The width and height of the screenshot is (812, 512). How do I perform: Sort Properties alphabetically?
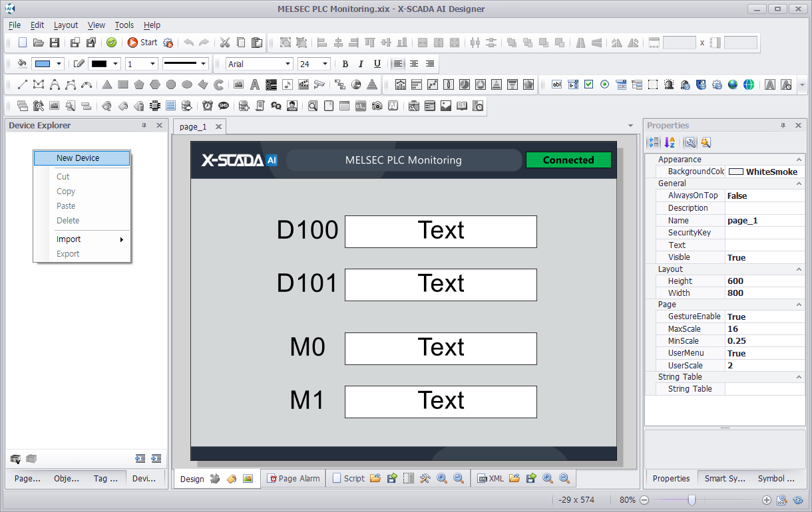670,142
